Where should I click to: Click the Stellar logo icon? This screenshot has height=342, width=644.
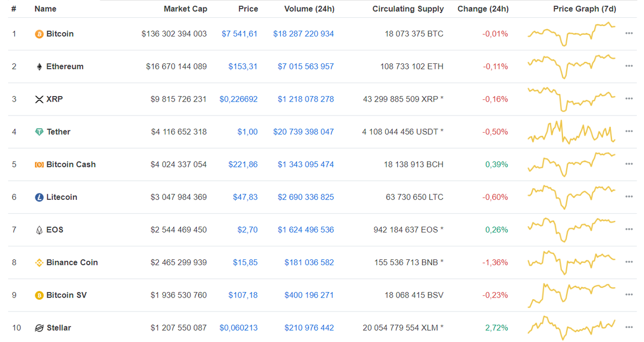pos(39,328)
